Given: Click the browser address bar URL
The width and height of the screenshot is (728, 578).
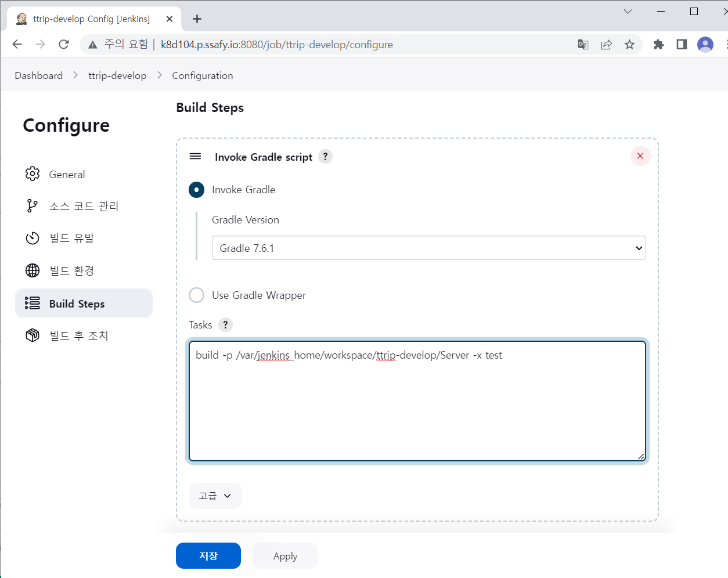Looking at the screenshot, I should click(277, 45).
